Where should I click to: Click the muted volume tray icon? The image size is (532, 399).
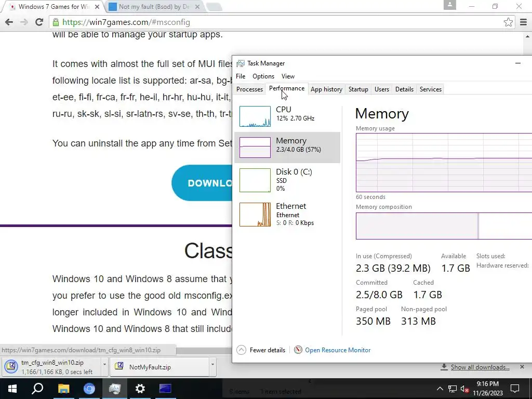click(x=464, y=389)
